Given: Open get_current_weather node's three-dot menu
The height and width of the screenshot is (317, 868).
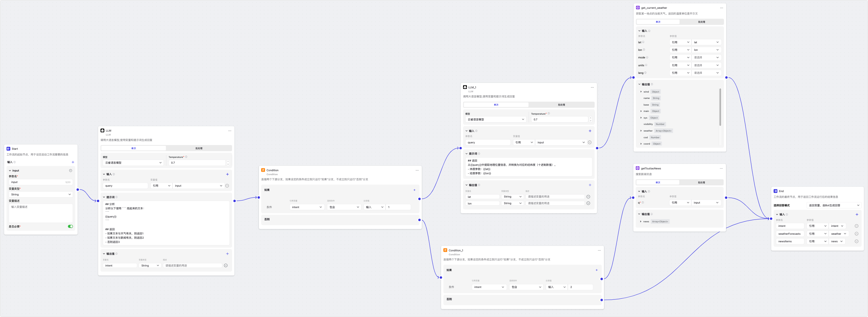Looking at the screenshot, I should [x=722, y=8].
